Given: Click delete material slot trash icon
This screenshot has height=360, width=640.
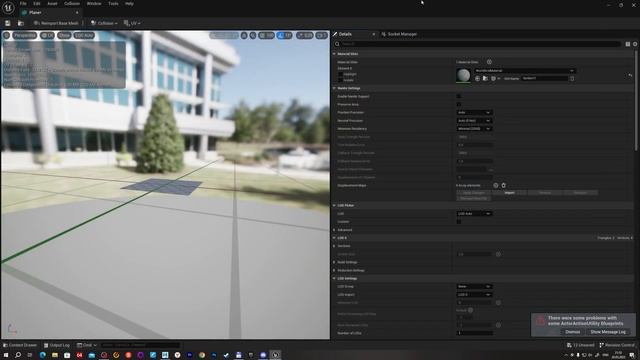Looking at the screenshot, I should (x=572, y=78).
